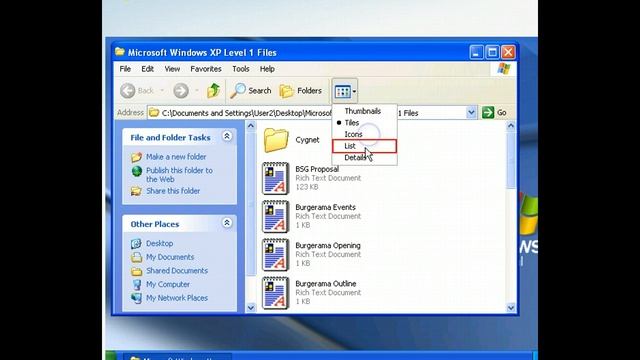
Task: Select the Cygnet folder icon
Action: tap(276, 140)
